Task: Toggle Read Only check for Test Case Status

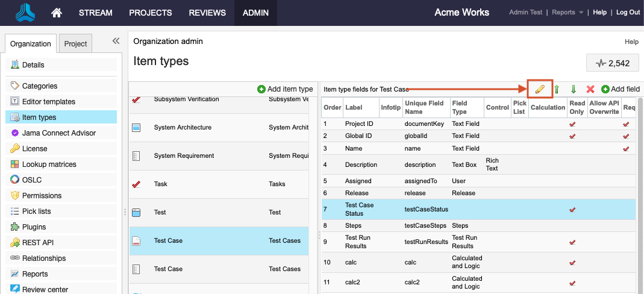Action: (x=572, y=210)
